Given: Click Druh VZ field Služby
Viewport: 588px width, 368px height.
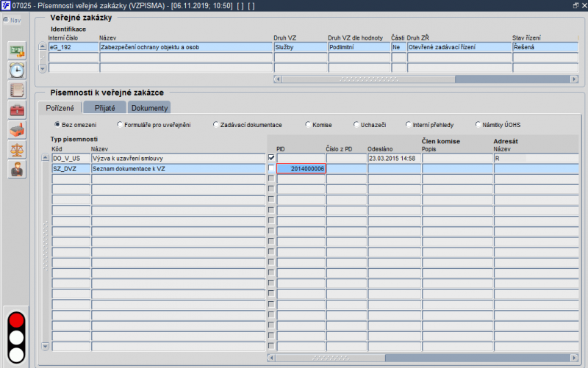Looking at the screenshot, I should (301, 47).
